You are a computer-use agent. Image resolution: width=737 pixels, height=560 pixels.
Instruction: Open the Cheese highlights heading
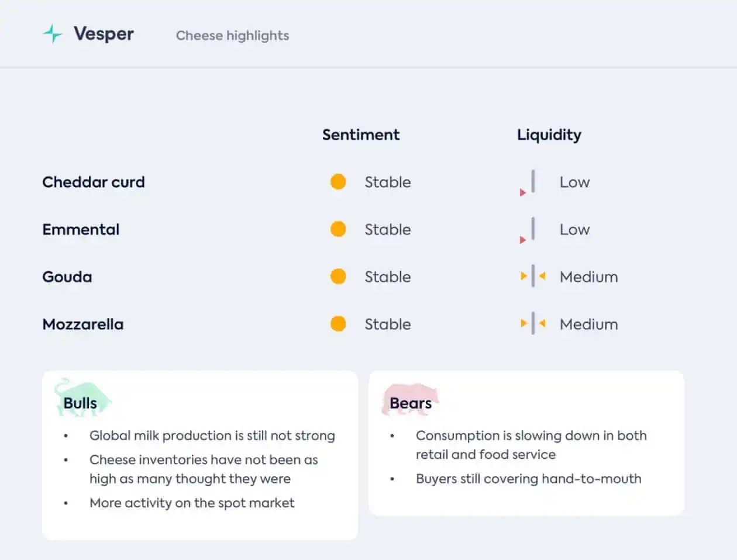point(232,36)
